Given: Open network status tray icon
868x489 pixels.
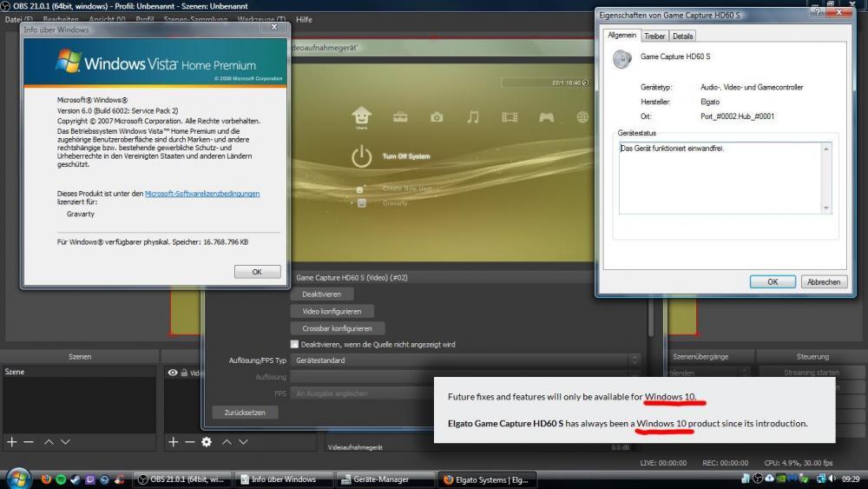Looking at the screenshot, I should (x=821, y=479).
